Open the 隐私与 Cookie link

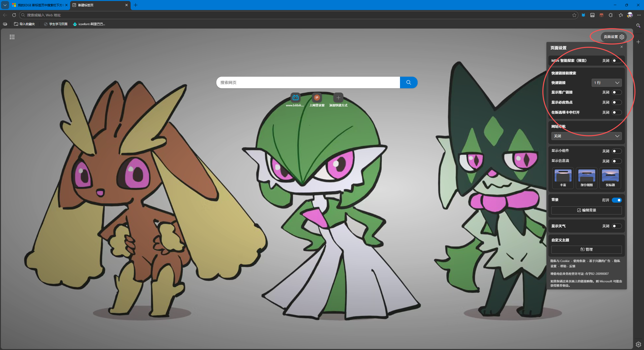[x=560, y=261]
